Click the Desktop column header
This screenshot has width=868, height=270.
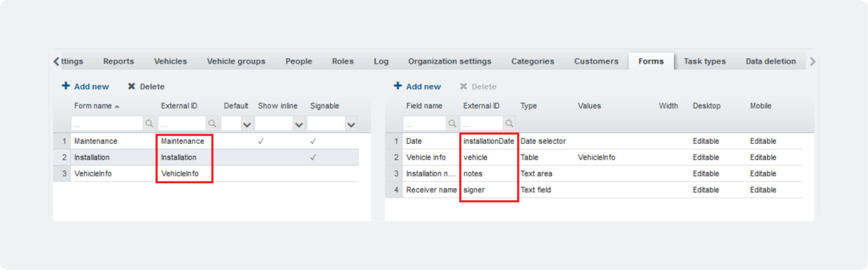706,106
